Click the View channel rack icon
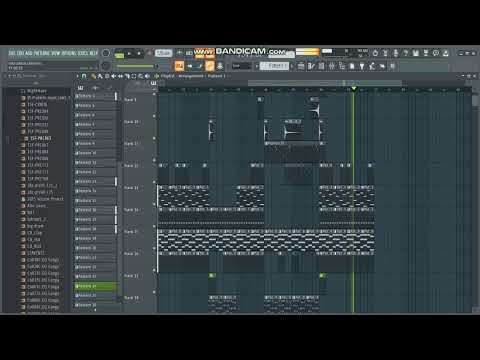The image size is (480, 360). [321, 66]
